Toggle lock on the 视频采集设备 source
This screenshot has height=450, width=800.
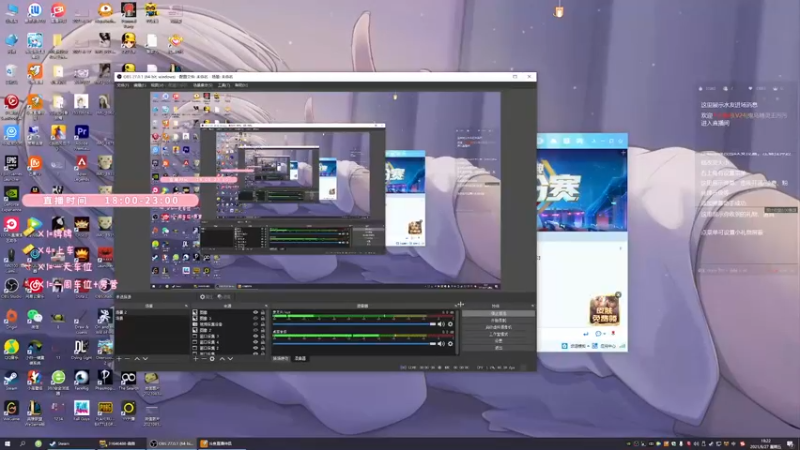[263, 324]
